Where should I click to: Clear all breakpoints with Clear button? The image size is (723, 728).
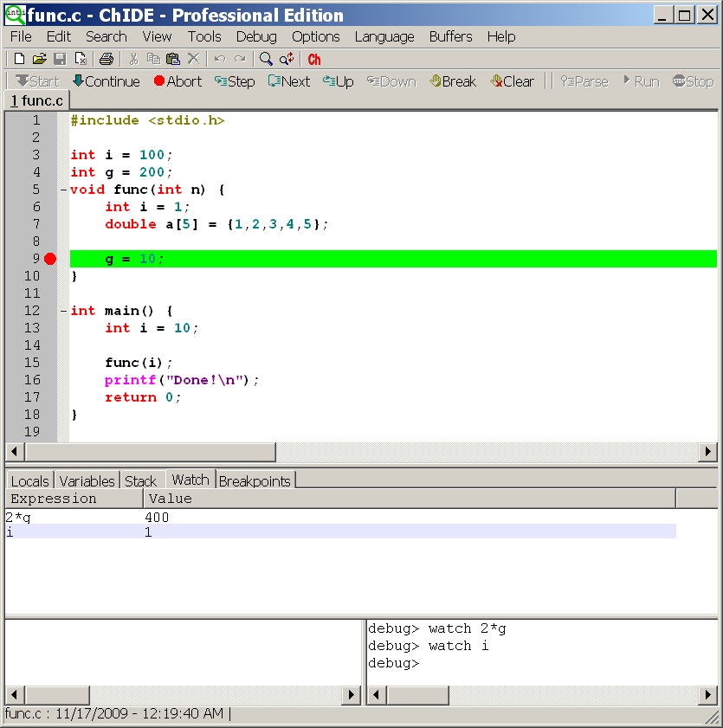click(x=512, y=81)
